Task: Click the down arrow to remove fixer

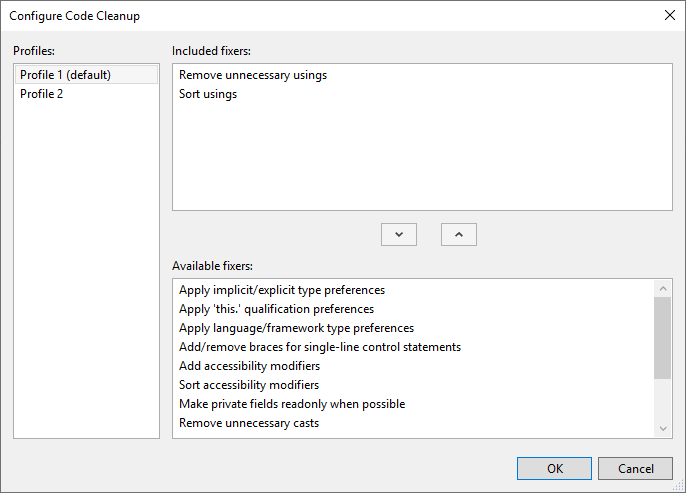Action: [399, 234]
